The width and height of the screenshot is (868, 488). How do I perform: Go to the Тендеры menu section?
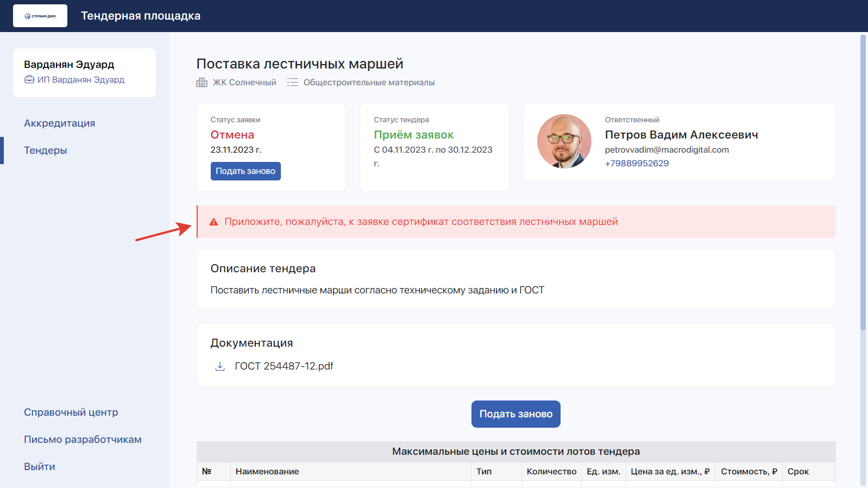tap(46, 151)
